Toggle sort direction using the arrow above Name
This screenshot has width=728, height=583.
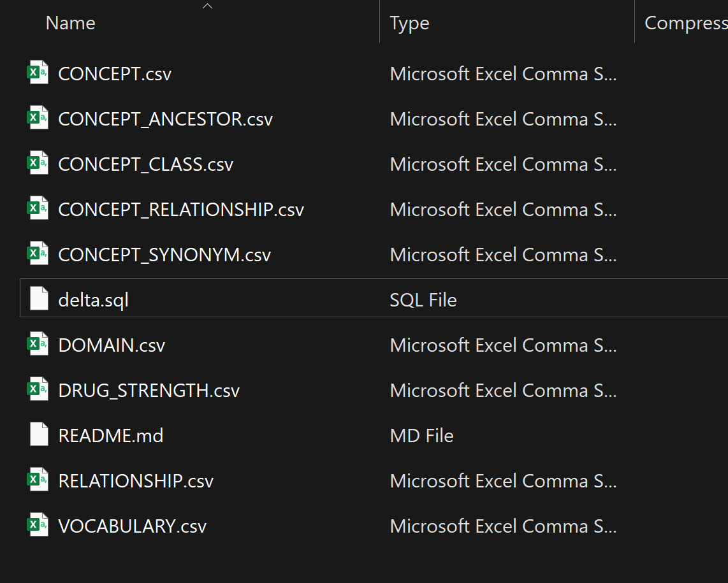pos(208,6)
